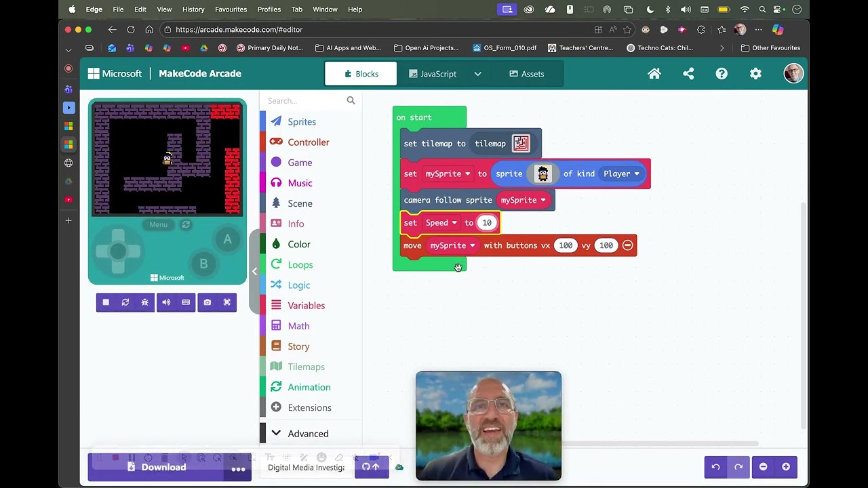Take a simulator screenshot

click(208, 302)
